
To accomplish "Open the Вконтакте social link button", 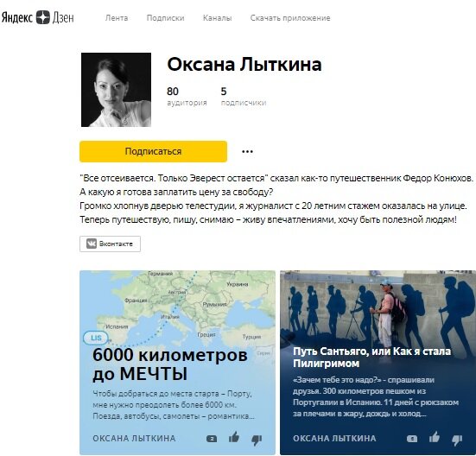I will tap(111, 244).
